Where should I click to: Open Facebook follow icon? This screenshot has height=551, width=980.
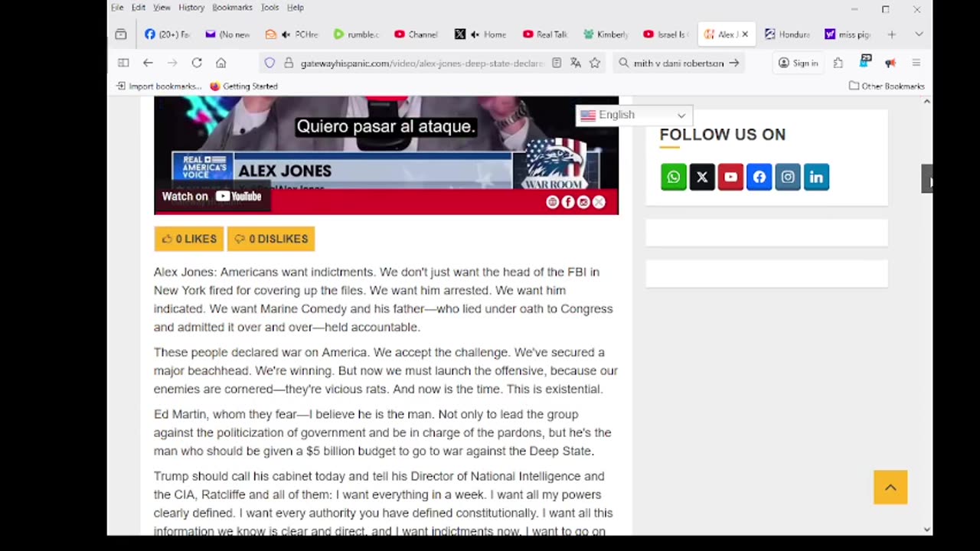pos(759,177)
